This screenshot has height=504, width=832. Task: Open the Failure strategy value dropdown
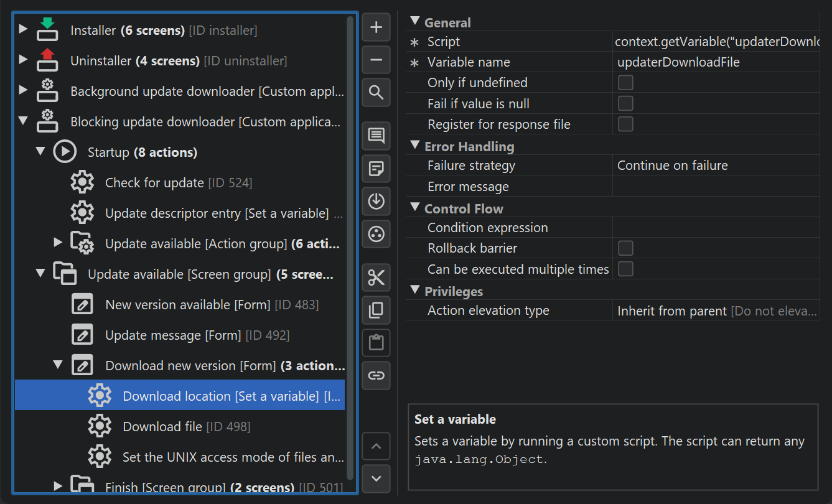coord(716,166)
